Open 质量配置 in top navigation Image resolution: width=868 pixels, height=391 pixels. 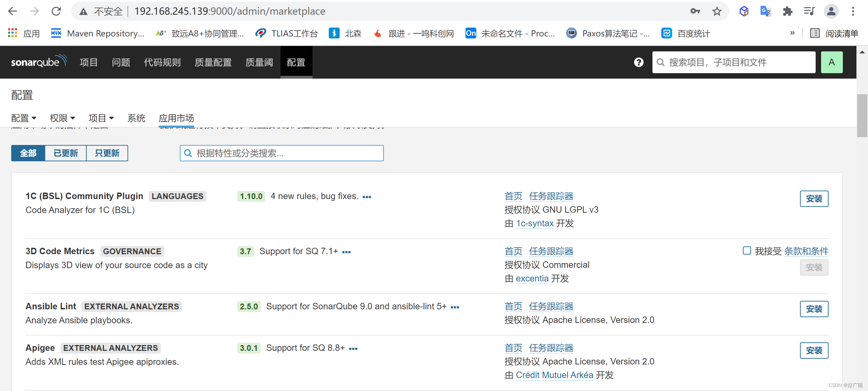coord(213,62)
